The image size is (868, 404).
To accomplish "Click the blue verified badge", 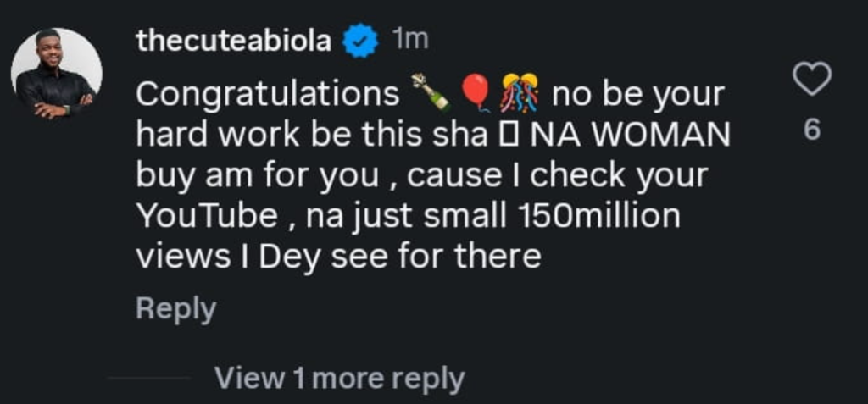I will [359, 42].
